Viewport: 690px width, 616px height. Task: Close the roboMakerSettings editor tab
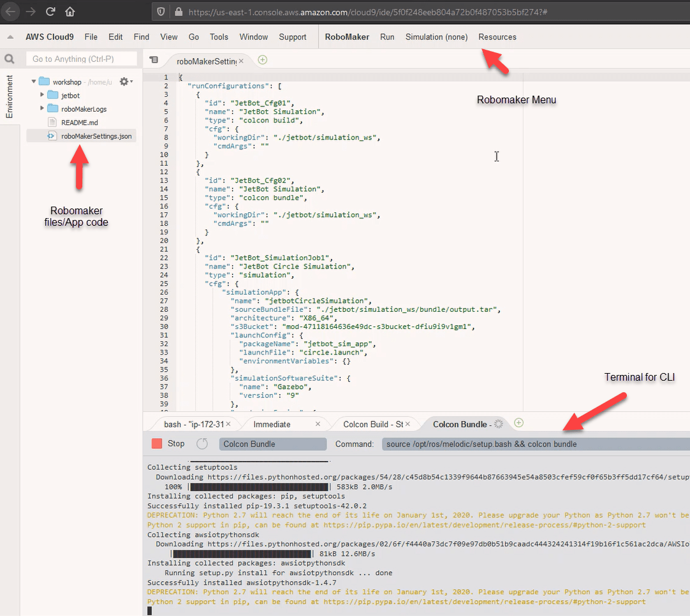pos(242,61)
